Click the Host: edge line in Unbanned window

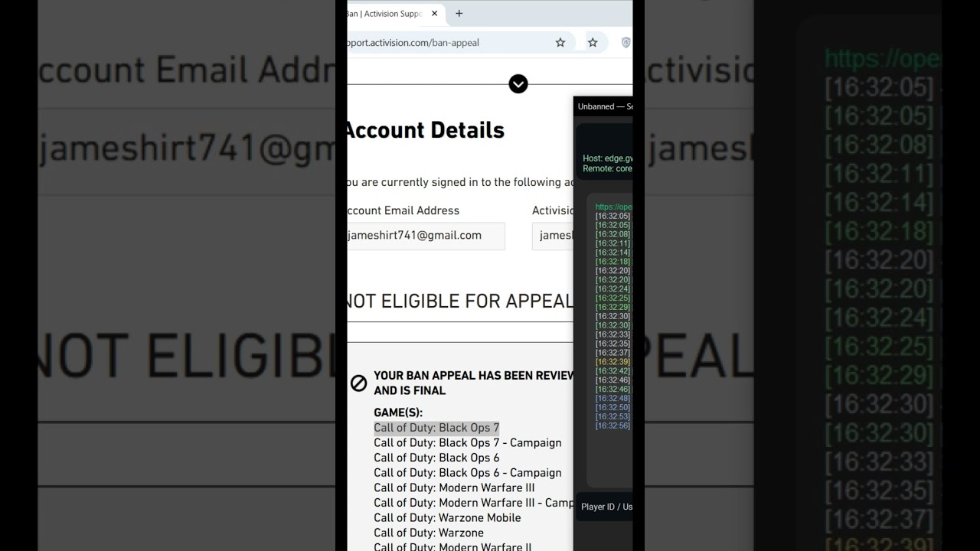point(608,158)
